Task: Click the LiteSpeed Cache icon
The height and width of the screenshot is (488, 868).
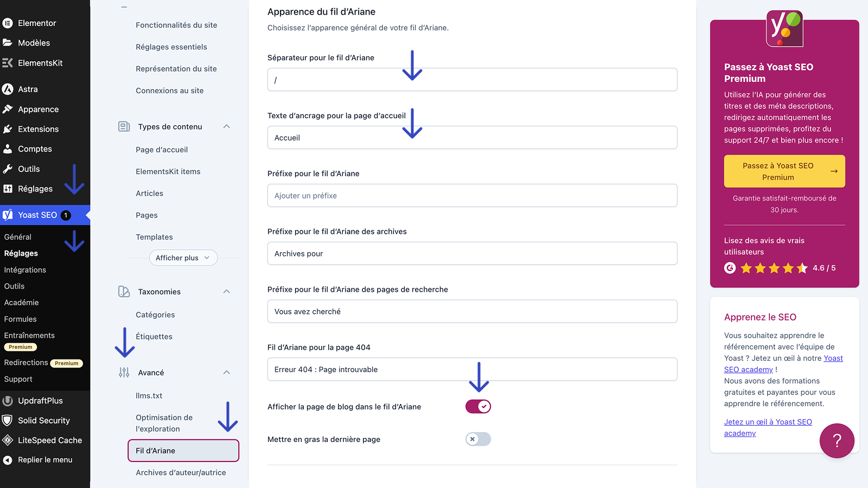Action: point(8,440)
